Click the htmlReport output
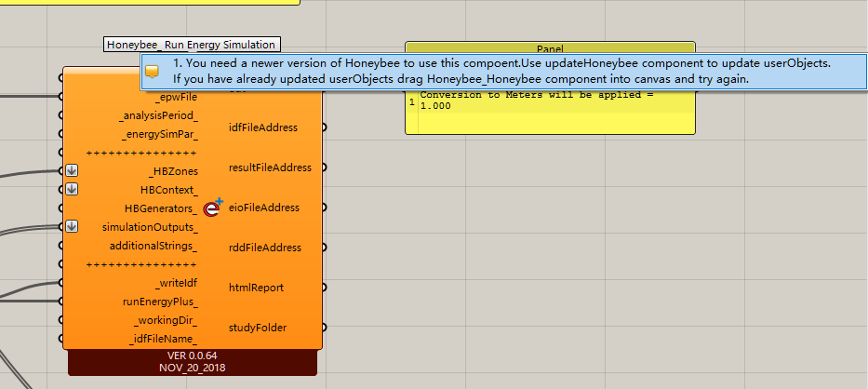This screenshot has height=389, width=868. [x=256, y=287]
